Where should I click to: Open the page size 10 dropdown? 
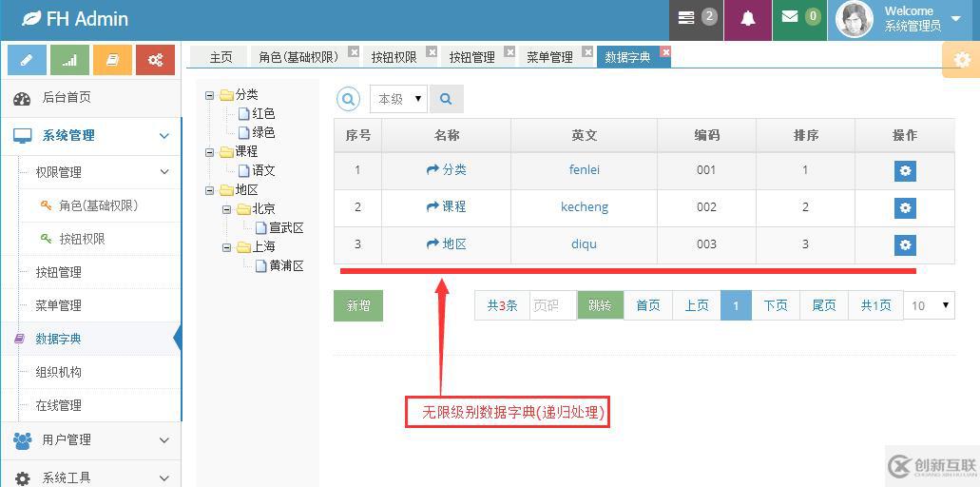click(930, 305)
